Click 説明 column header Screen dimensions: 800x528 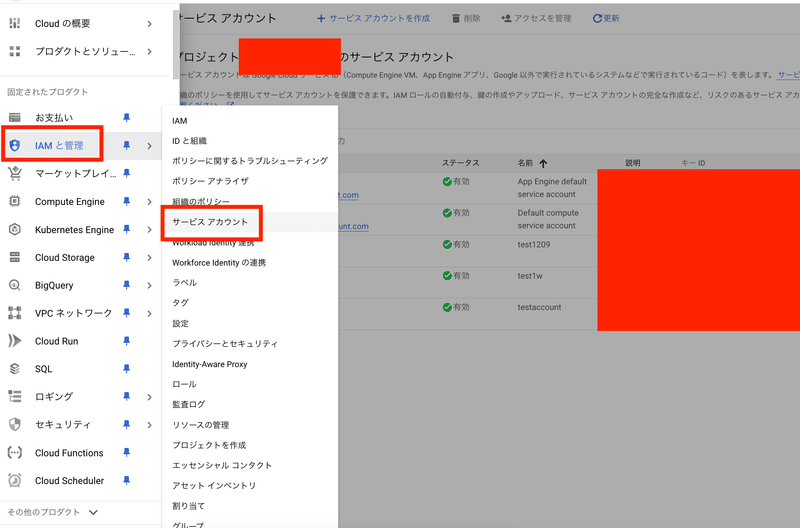[633, 163]
